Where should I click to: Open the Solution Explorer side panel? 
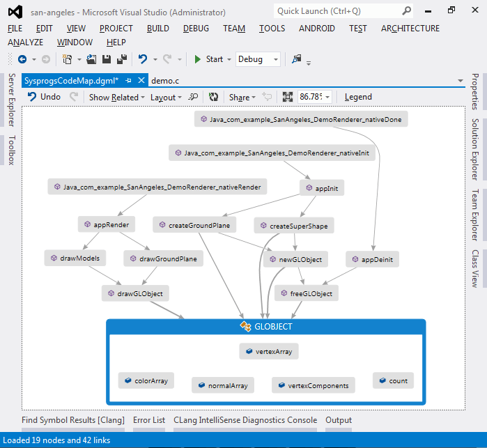[475, 149]
